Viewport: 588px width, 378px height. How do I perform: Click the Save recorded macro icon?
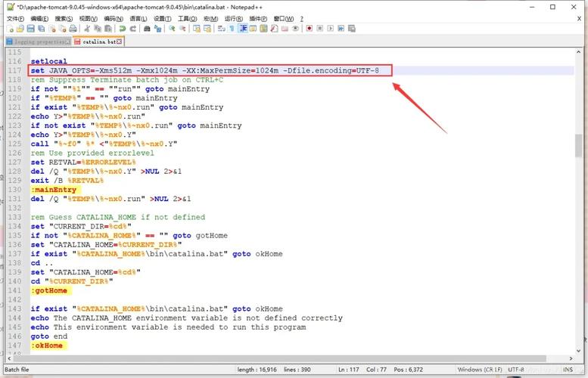click(351, 29)
